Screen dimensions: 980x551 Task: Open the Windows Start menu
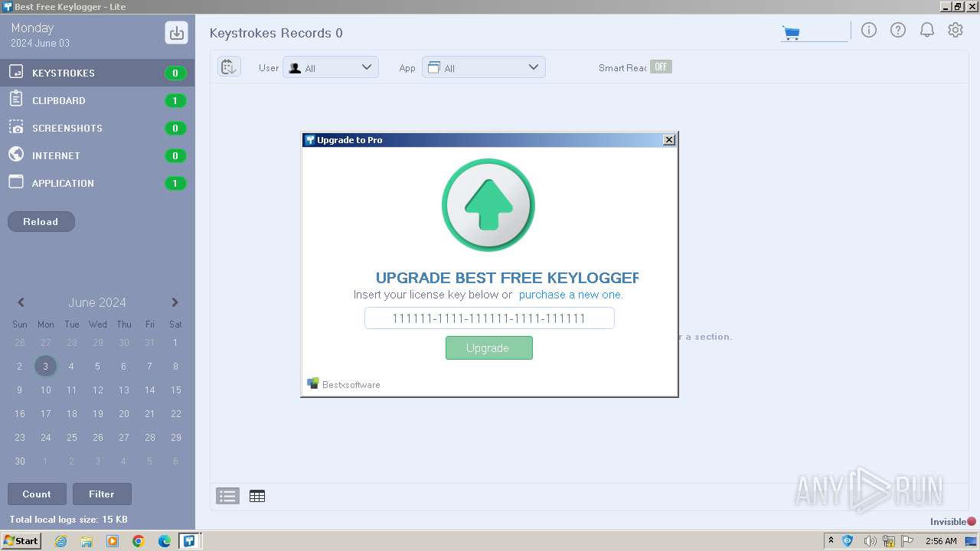(21, 540)
